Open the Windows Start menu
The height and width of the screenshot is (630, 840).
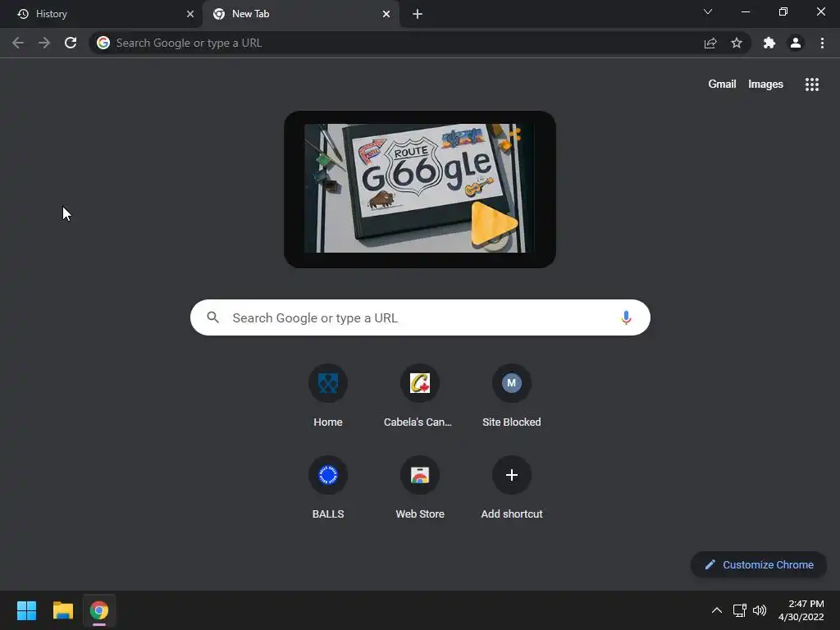26,610
